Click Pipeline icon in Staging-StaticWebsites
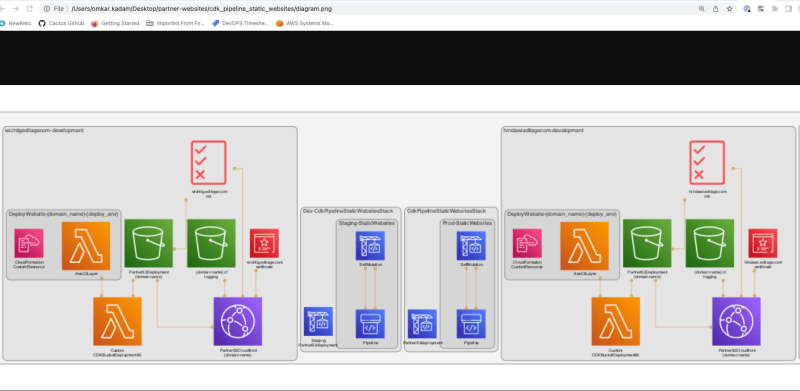This screenshot has height=391, width=800. [370, 324]
